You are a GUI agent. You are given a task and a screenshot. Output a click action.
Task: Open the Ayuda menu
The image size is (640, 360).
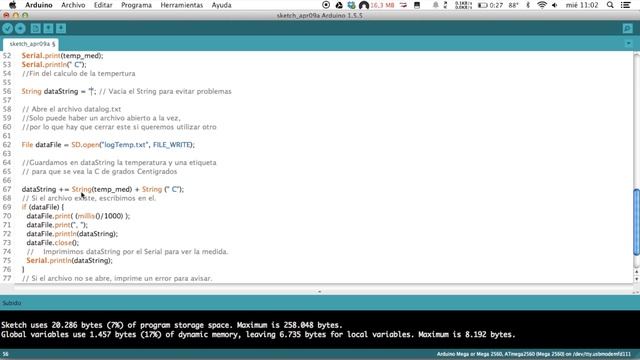pos(221,5)
